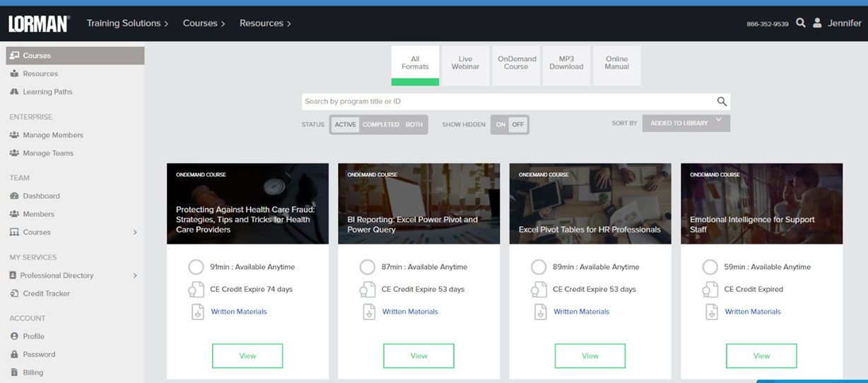Screen dimensions: 868x383
Task: Click the Manage Teams sidebar icon
Action: [x=14, y=153]
